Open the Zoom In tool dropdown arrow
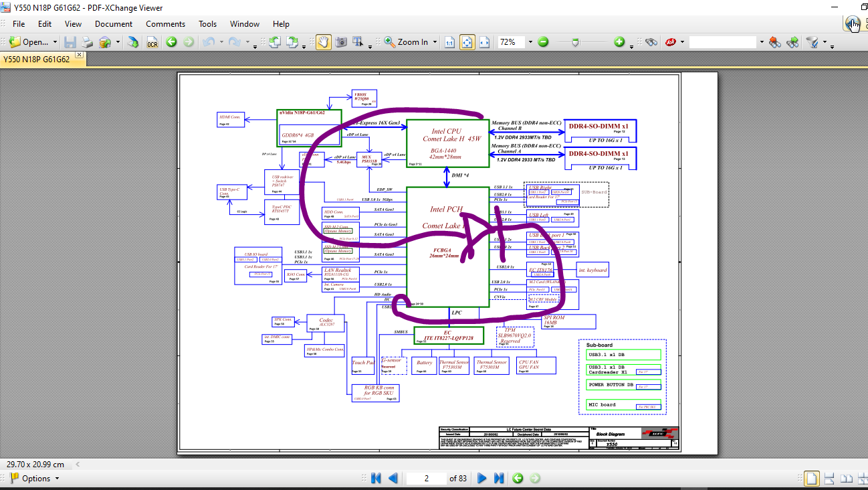The height and width of the screenshot is (490, 868). coord(435,42)
